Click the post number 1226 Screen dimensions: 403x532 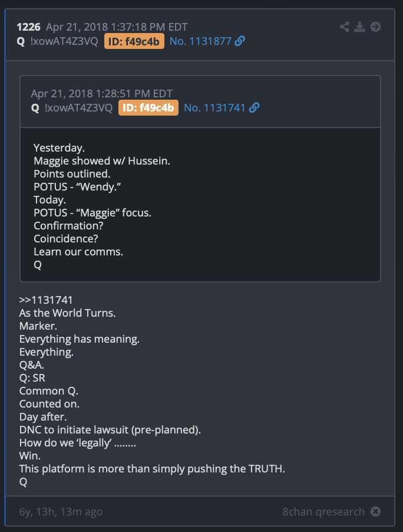click(29, 27)
